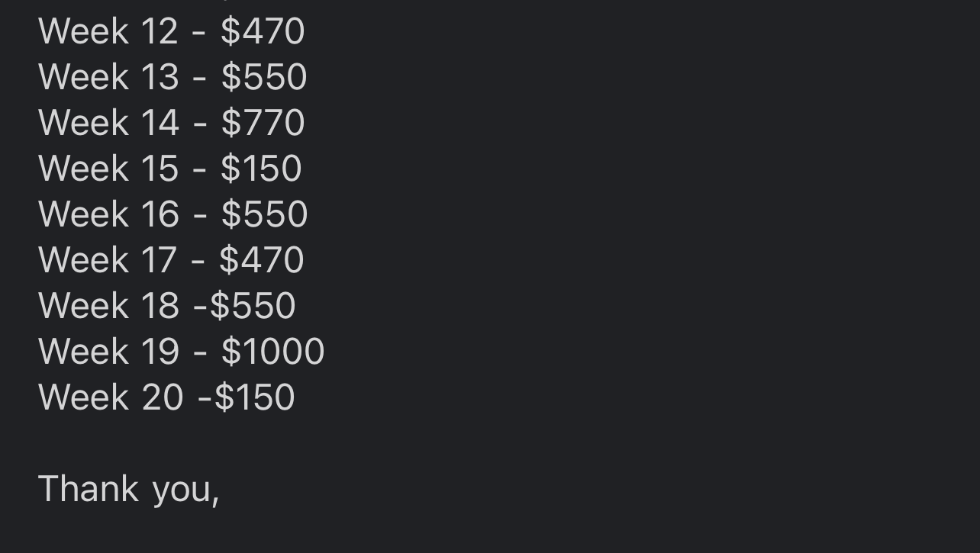The image size is (980, 553).
Task: Click the $150 amount for Week 20
Action: click(254, 398)
